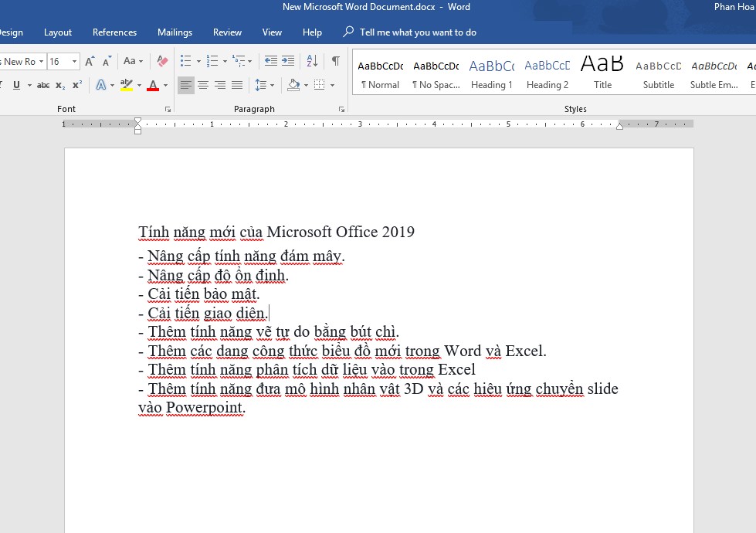Apply the Heading 1 style
The width and height of the screenshot is (756, 533).
tap(491, 73)
